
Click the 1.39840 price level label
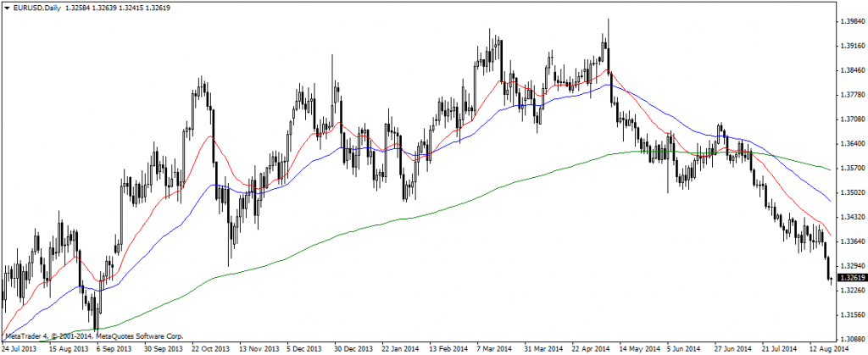pyautogui.click(x=849, y=22)
